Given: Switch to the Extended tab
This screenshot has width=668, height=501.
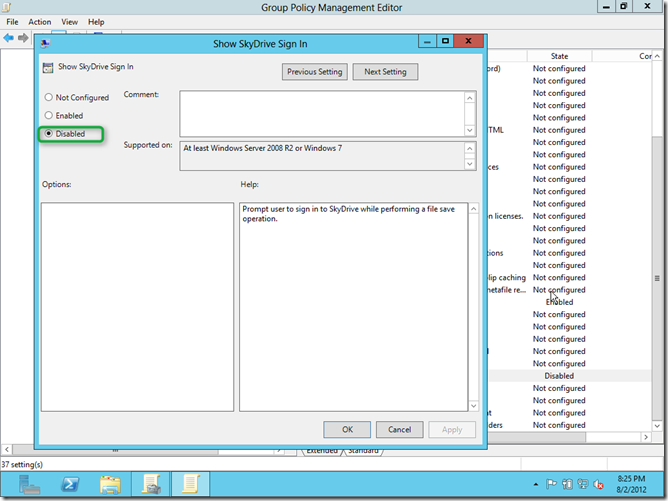Looking at the screenshot, I should coord(322,451).
